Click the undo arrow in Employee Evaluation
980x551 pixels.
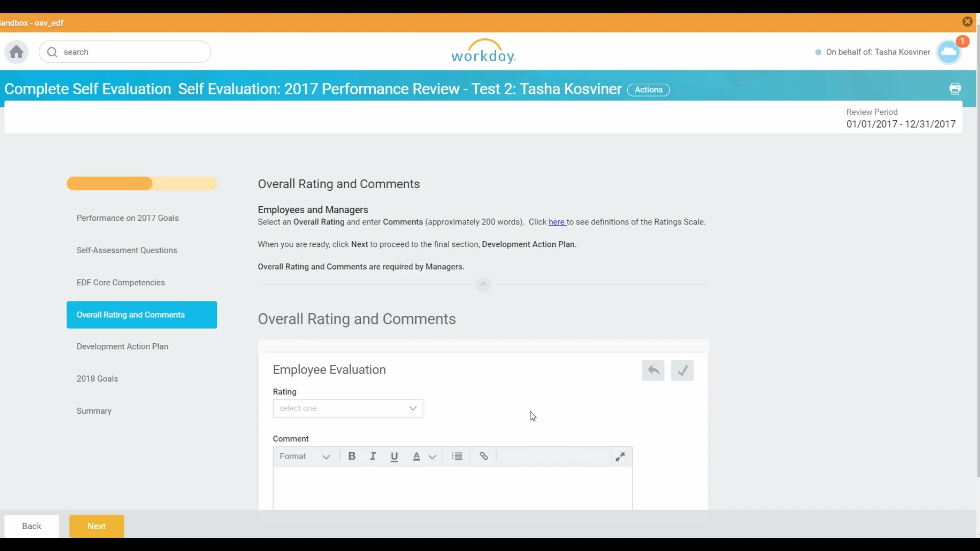[653, 370]
